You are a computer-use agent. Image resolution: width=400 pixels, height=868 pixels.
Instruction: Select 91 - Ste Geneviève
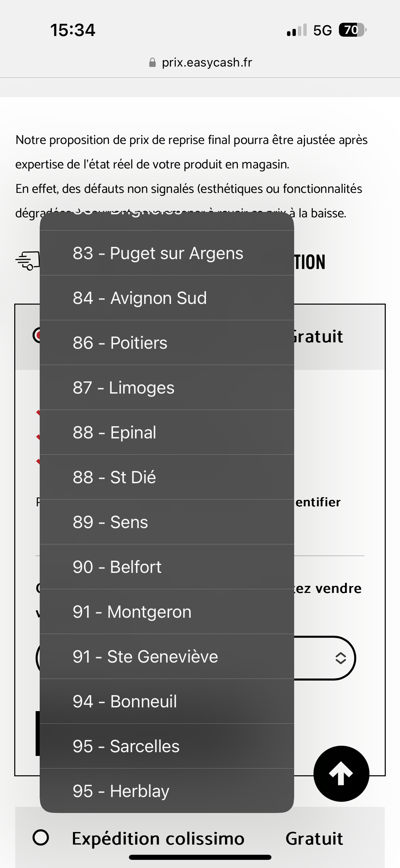click(x=167, y=656)
